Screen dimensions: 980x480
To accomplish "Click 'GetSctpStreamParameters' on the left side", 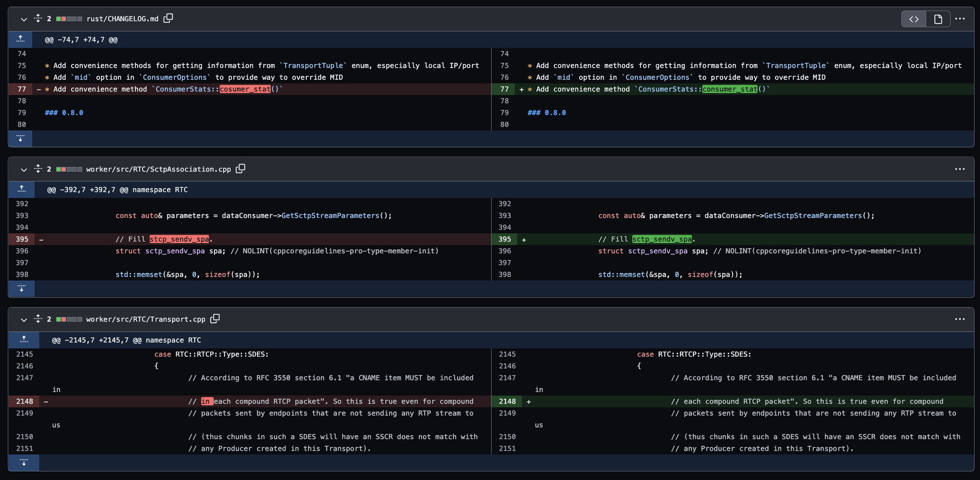I will pyautogui.click(x=330, y=216).
